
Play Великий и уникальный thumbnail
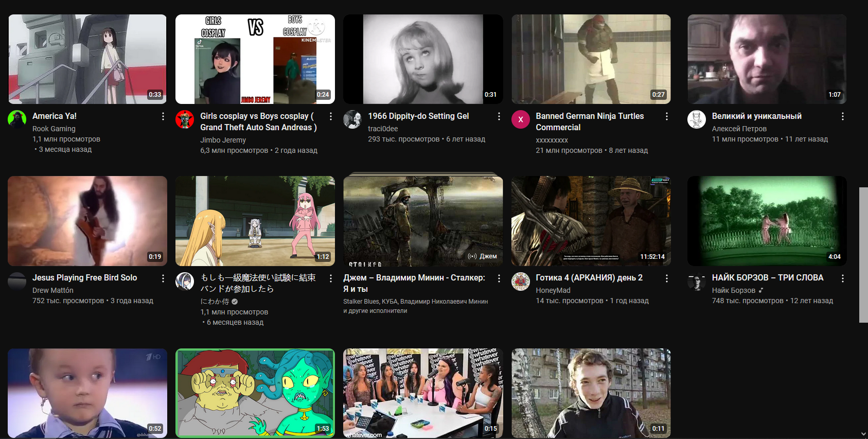[767, 59]
